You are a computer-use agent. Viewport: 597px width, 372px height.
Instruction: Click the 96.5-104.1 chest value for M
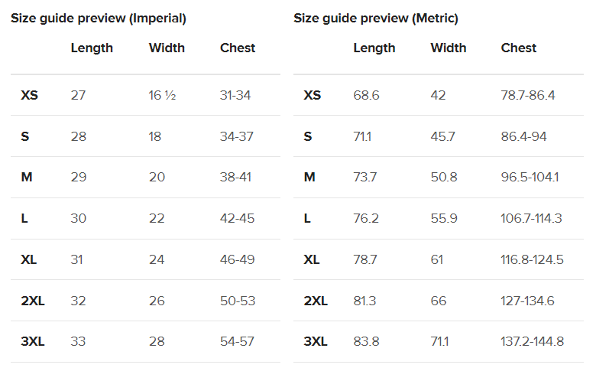point(530,177)
